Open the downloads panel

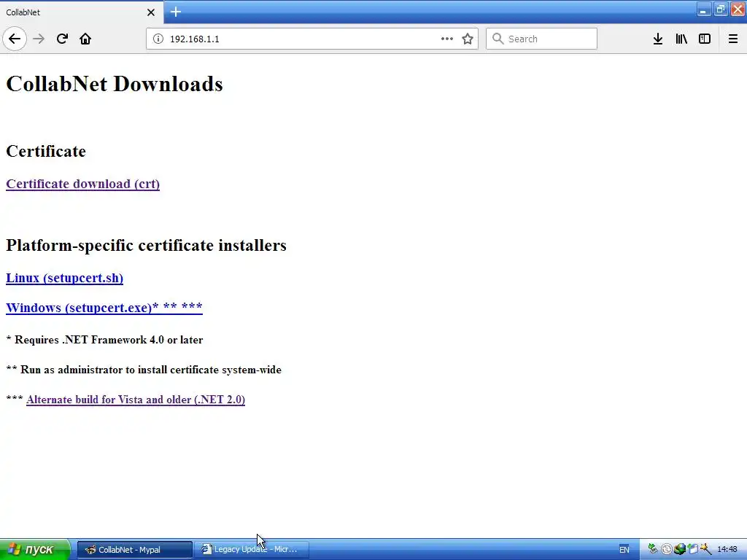[x=658, y=39]
